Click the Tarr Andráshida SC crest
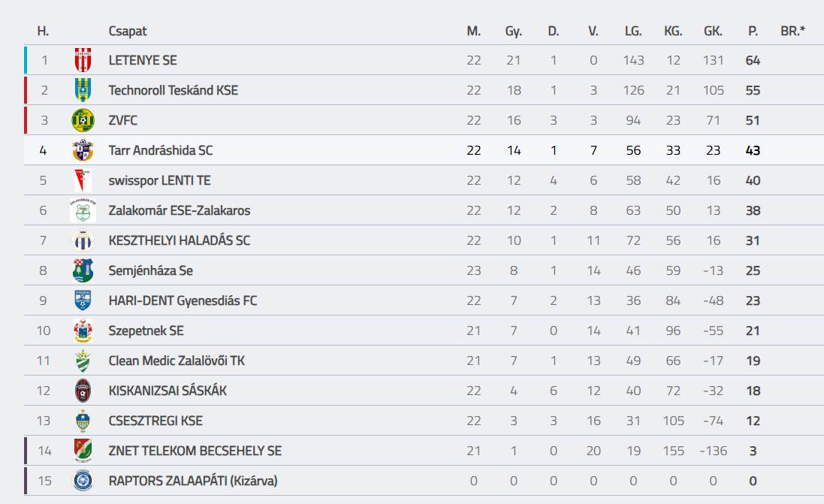 coord(83,150)
